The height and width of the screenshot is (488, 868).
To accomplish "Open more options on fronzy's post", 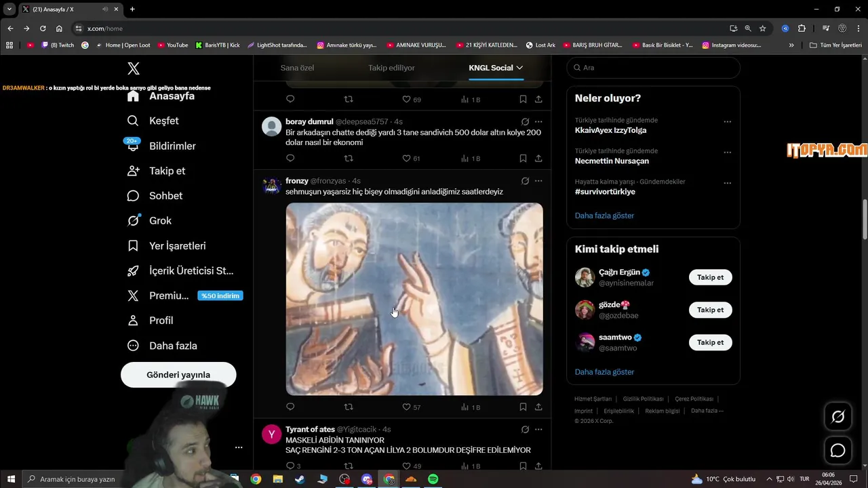I will click(538, 181).
